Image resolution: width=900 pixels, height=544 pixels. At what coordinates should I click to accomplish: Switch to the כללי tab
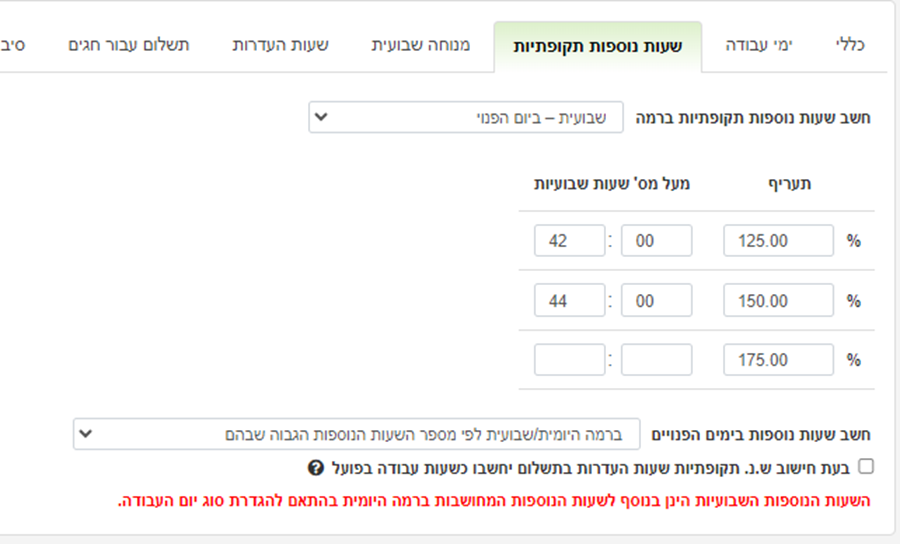[850, 45]
